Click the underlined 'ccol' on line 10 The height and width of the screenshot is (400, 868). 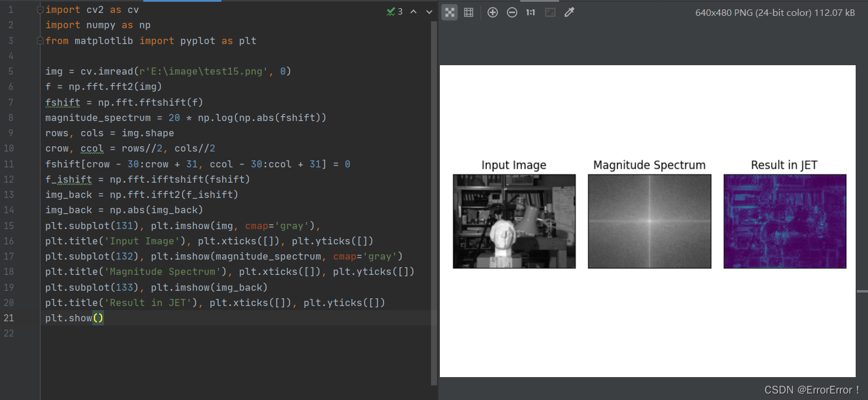92,149
